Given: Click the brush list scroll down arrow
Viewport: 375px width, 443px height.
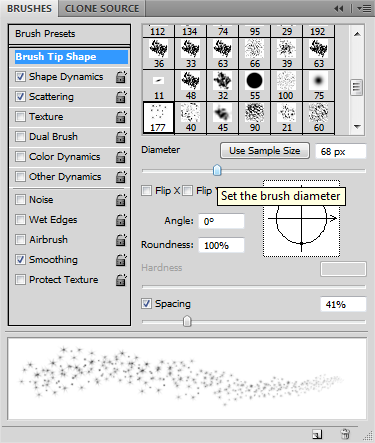Looking at the screenshot, I should (x=357, y=127).
